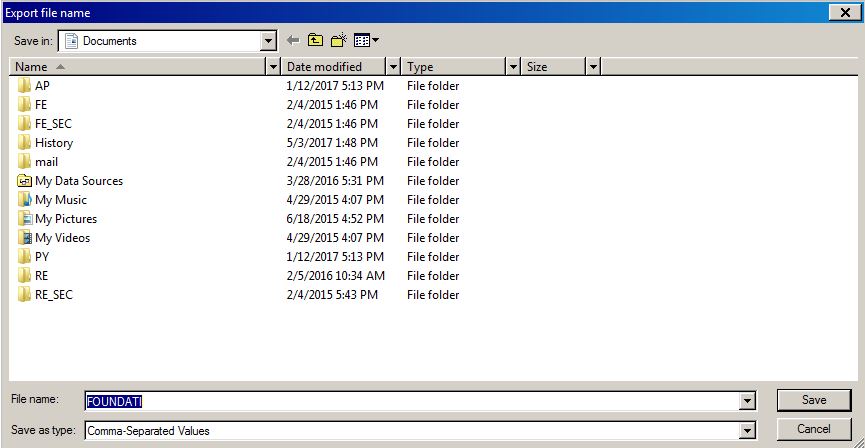
Task: Sort by Name column header
Action: point(138,67)
